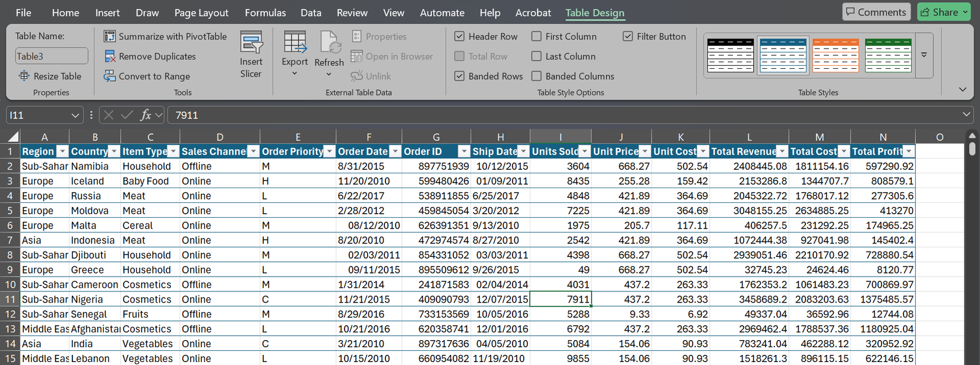This screenshot has height=365, width=980.
Task: Select the black table style thumbnail
Action: coord(731,55)
